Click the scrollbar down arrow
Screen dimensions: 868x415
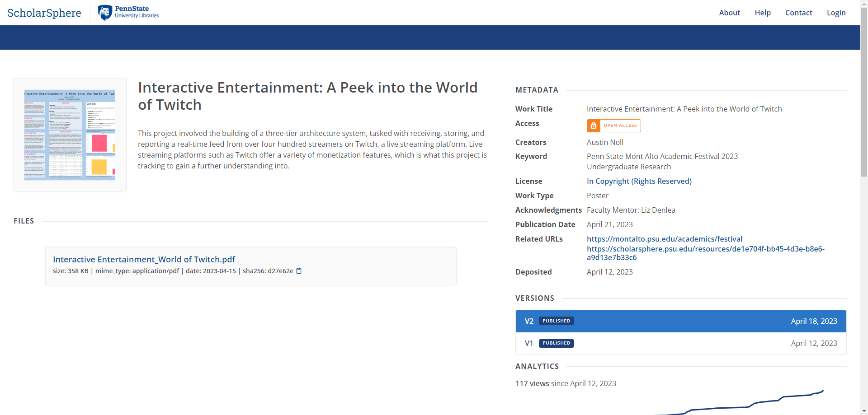[864, 411]
